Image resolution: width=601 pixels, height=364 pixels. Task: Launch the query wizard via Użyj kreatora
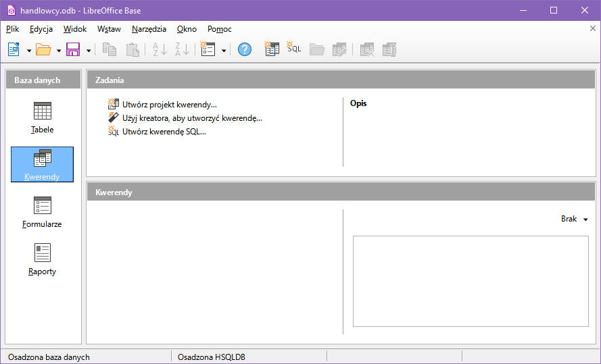(x=191, y=118)
